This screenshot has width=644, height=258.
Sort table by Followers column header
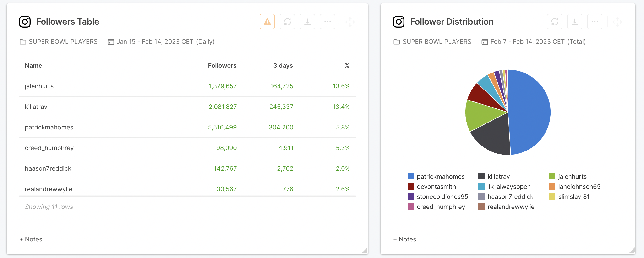point(222,66)
